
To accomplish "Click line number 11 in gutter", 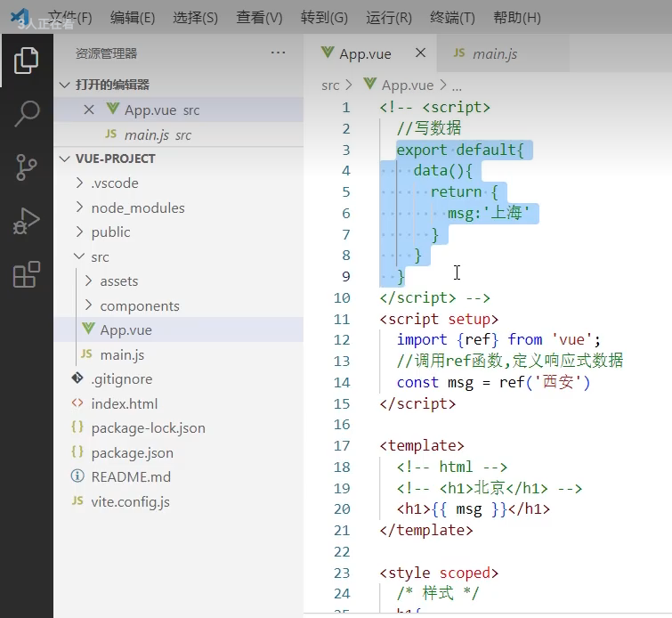I will 342,319.
